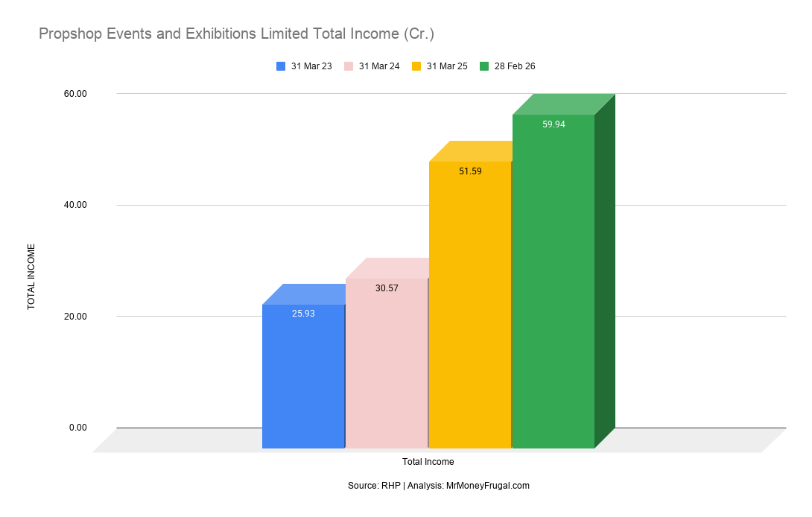812x517 pixels.
Task: Click the 'Source: RHP | Analysis: MrMoneyFrugal.com' caption
Action: pos(439,486)
